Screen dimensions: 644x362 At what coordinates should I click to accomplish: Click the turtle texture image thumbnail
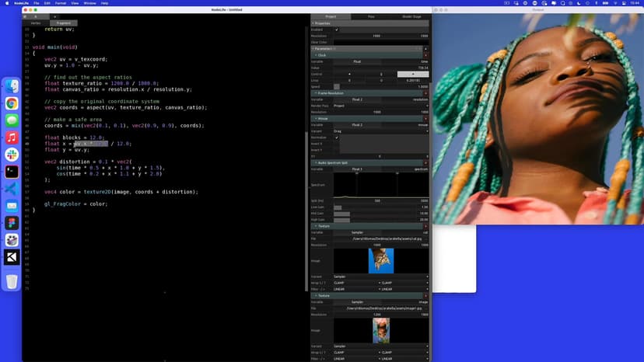tap(381, 261)
